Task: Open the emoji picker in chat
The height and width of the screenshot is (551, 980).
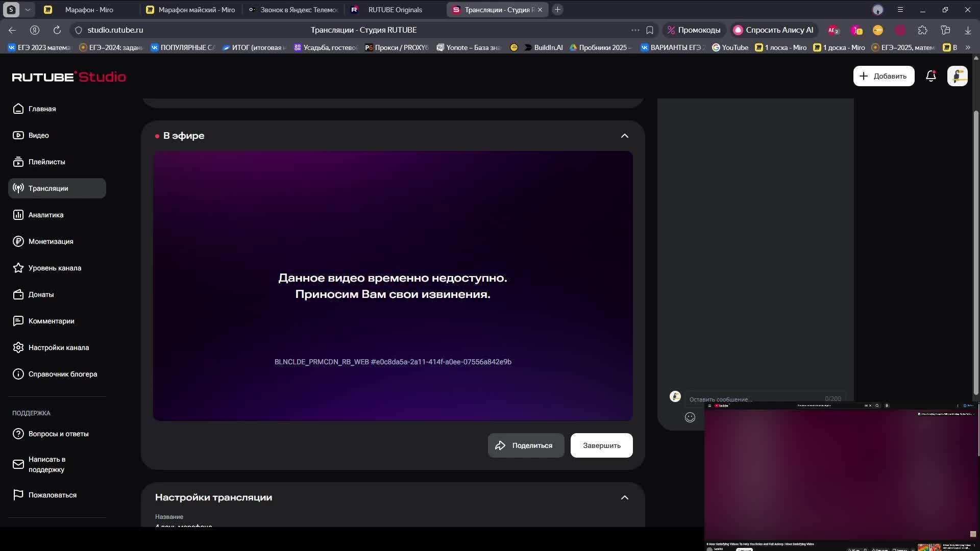Action: click(x=690, y=417)
